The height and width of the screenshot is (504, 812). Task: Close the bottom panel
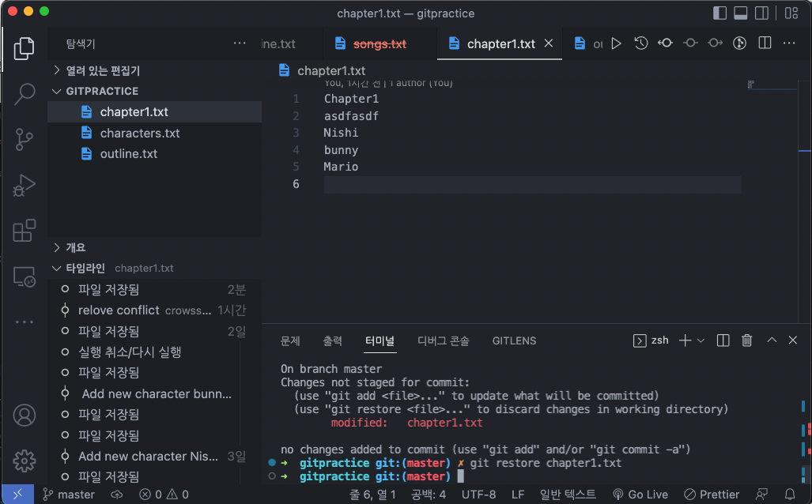click(793, 340)
